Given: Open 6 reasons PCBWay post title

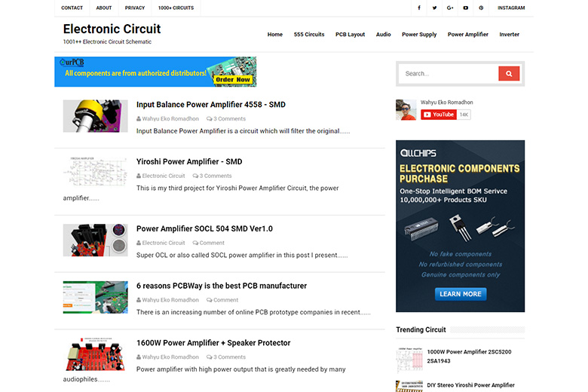Looking at the screenshot, I should click(x=222, y=286).
